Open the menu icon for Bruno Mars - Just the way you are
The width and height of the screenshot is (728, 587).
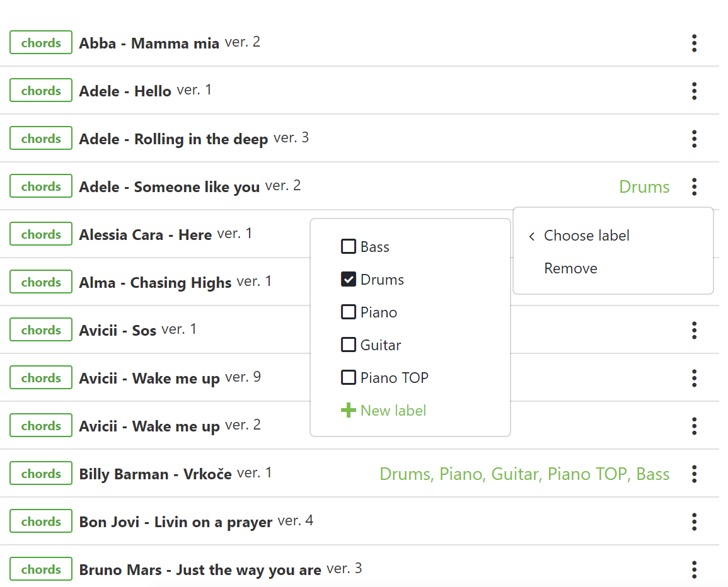[x=694, y=569]
